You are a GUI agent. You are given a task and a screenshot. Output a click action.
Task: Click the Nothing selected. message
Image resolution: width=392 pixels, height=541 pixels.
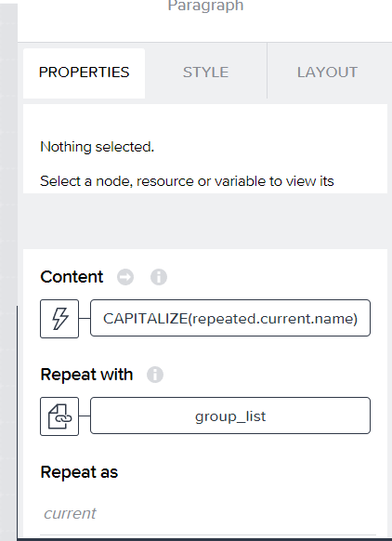pos(98,147)
